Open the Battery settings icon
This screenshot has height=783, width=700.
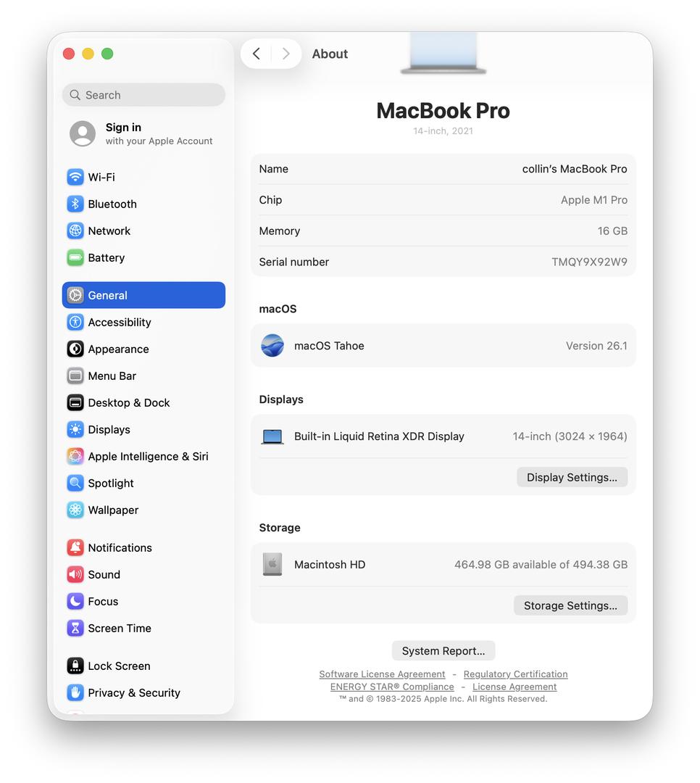(x=75, y=257)
